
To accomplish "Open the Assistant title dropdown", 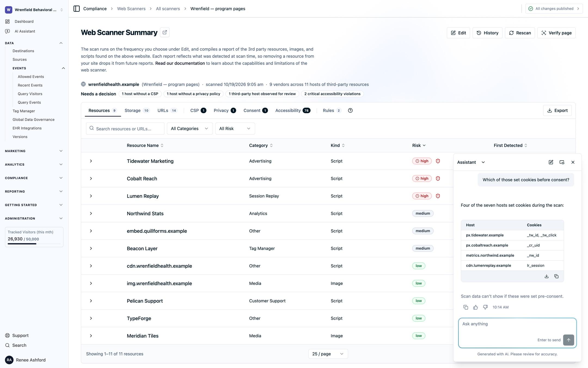I will (x=471, y=162).
